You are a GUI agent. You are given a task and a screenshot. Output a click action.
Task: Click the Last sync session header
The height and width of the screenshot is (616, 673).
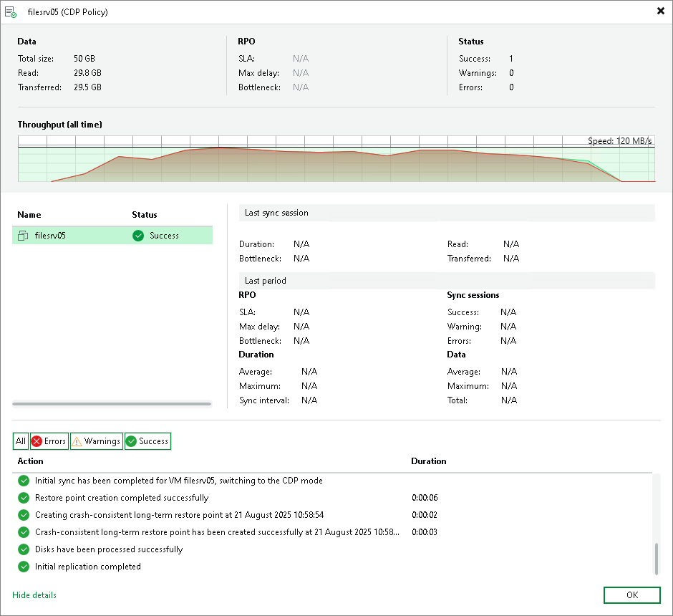447,213
